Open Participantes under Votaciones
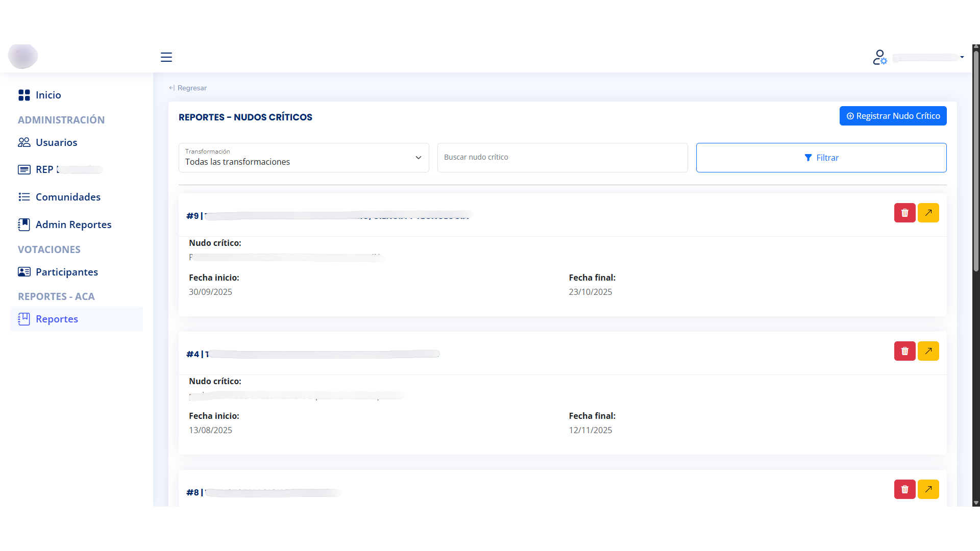Image resolution: width=980 pixels, height=551 pixels. 66,272
